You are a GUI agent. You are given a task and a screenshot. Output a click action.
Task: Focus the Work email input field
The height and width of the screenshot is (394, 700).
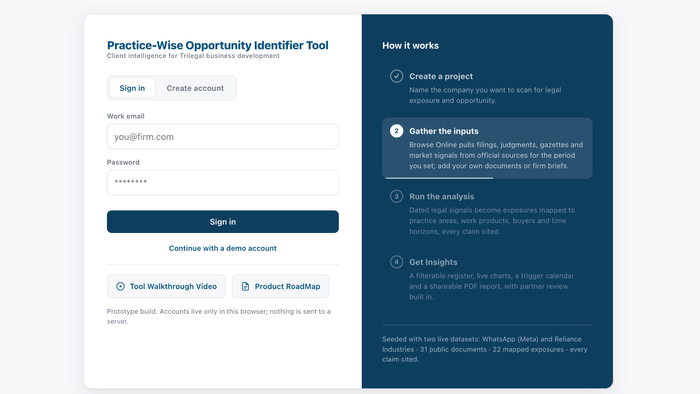223,137
